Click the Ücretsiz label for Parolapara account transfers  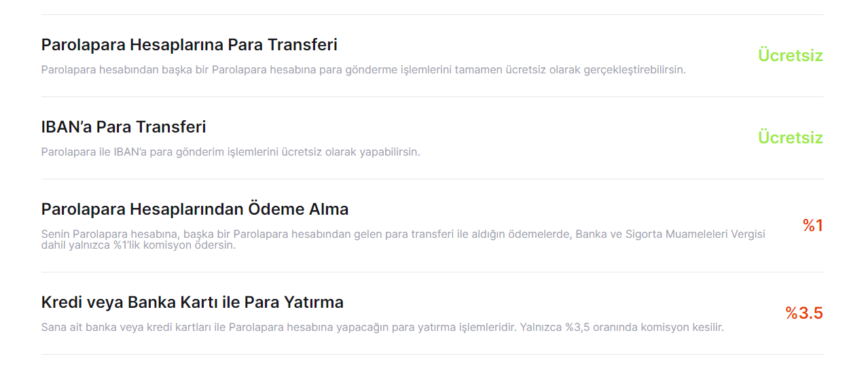coord(791,56)
